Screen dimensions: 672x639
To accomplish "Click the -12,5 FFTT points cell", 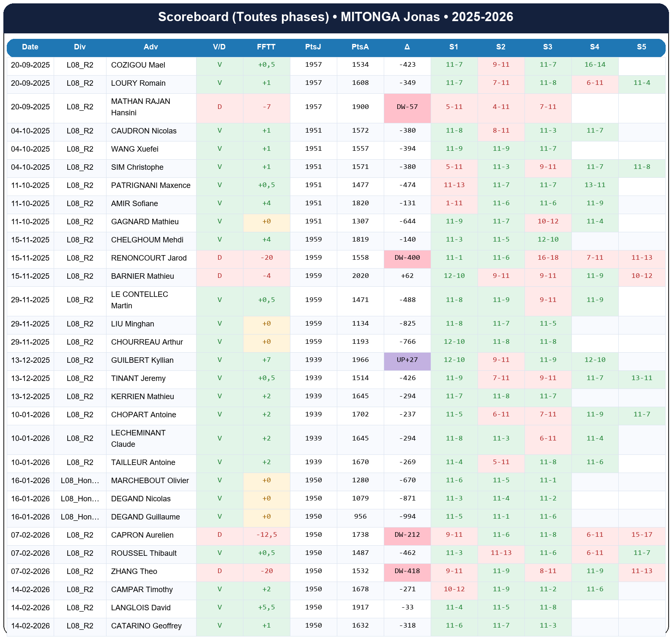I will 266,535.
